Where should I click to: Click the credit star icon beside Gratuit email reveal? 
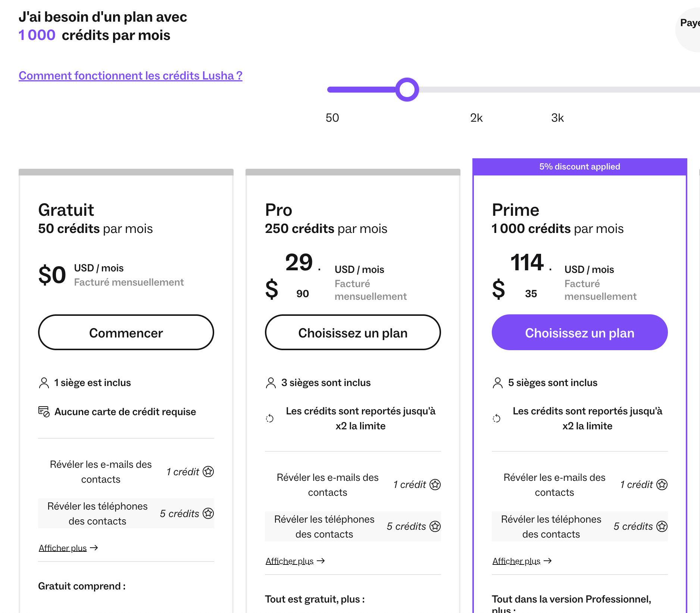[208, 472]
